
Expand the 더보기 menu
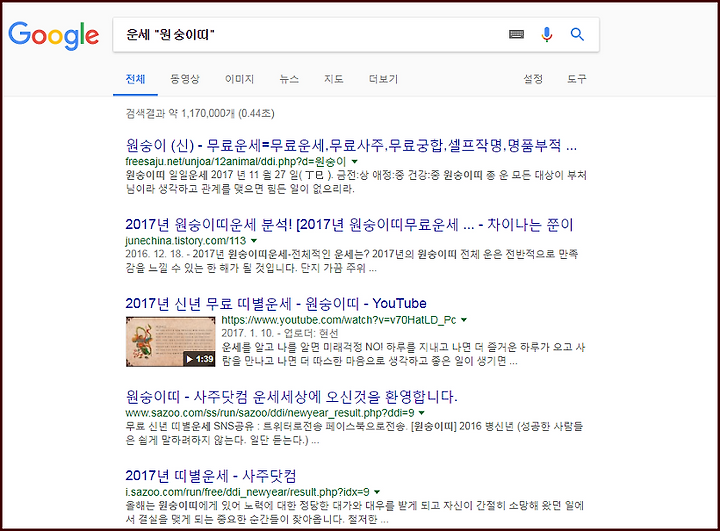(383, 79)
